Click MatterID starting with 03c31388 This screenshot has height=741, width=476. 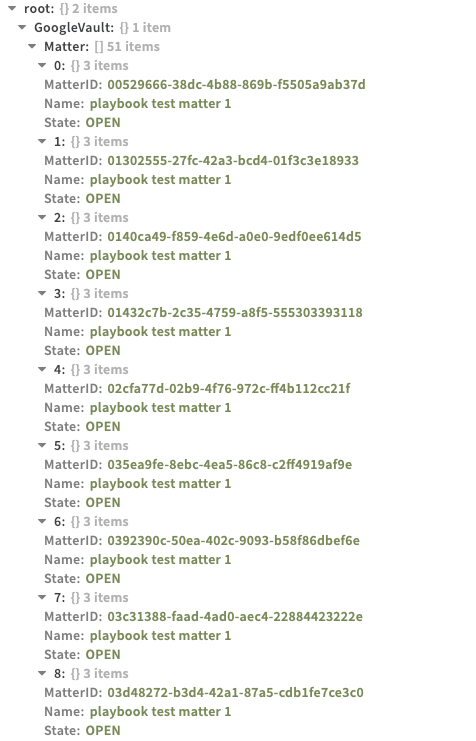(x=235, y=617)
